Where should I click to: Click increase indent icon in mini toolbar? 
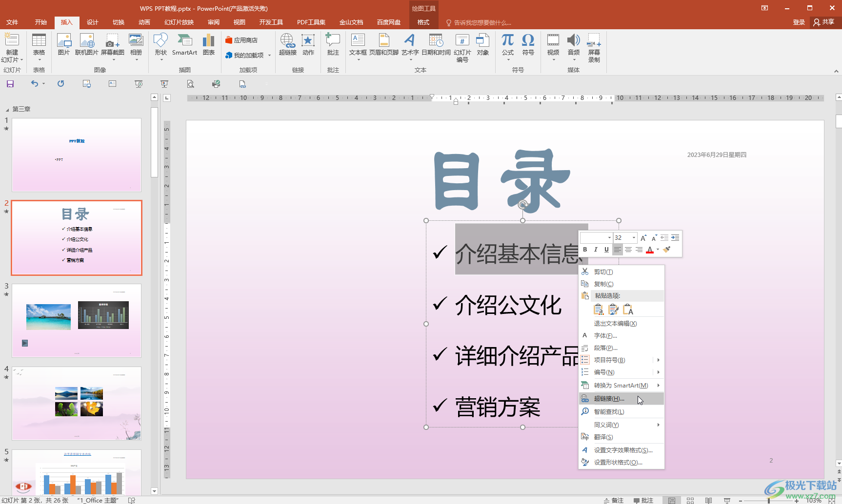(675, 238)
